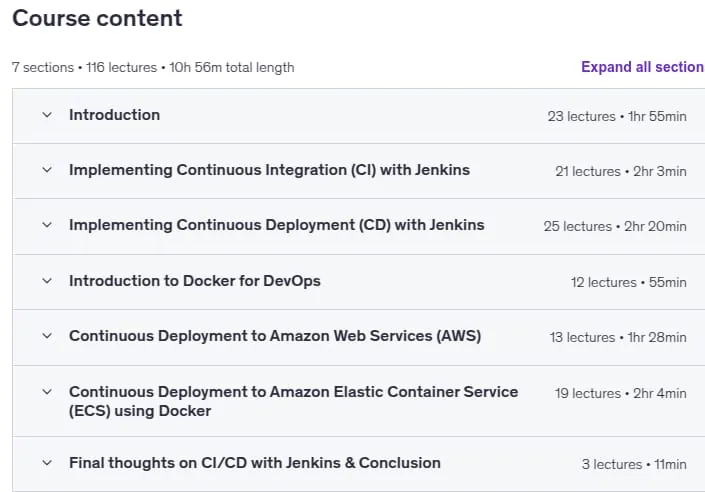Open the Introduction section title
Image resolution: width=705 pixels, height=492 pixels.
tap(115, 115)
